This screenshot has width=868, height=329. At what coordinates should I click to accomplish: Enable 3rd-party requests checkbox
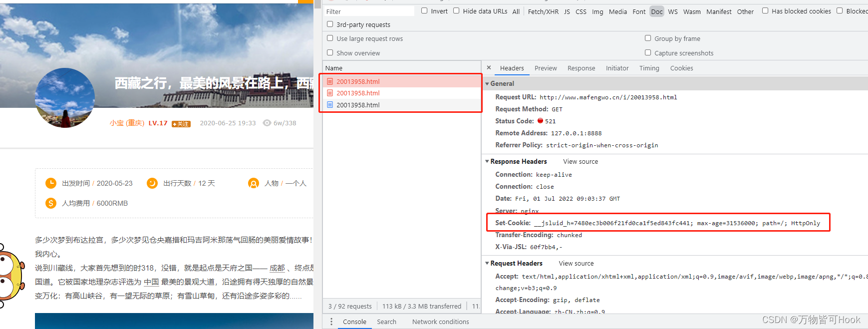point(330,24)
